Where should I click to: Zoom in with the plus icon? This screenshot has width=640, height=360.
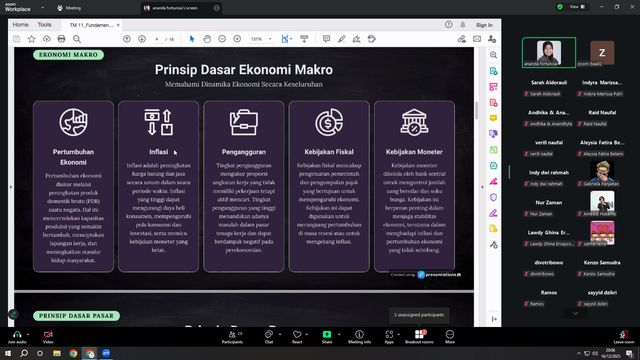coord(237,39)
